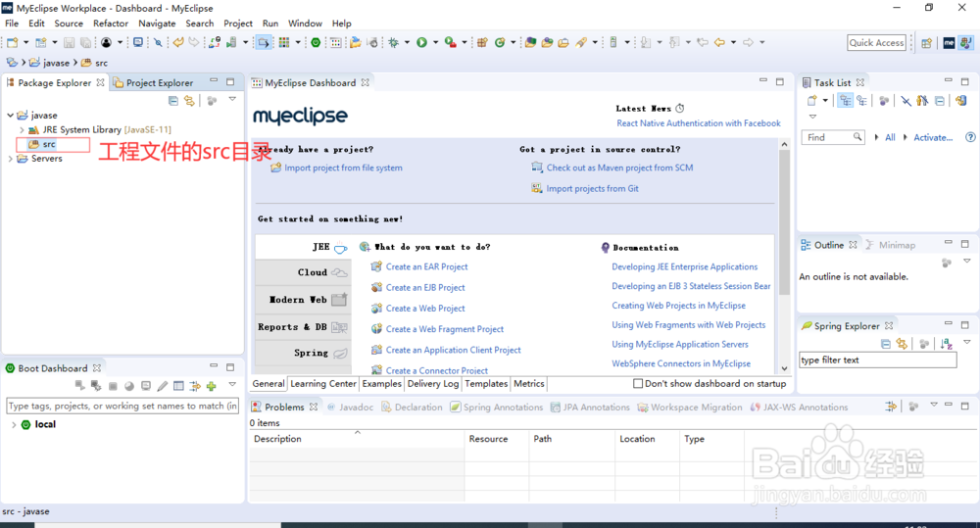Click the Open Perspective icon beside Quick Access
The height and width of the screenshot is (528, 980).
point(926,42)
